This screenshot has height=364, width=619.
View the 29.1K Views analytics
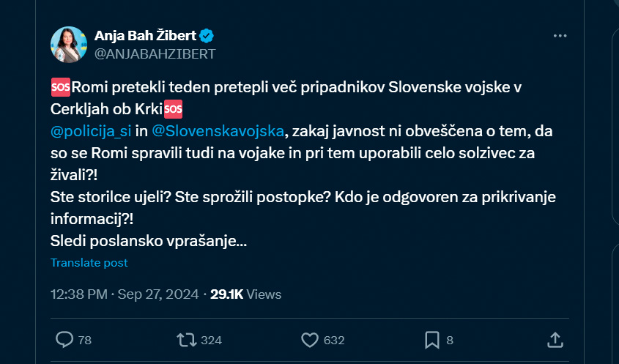245,294
